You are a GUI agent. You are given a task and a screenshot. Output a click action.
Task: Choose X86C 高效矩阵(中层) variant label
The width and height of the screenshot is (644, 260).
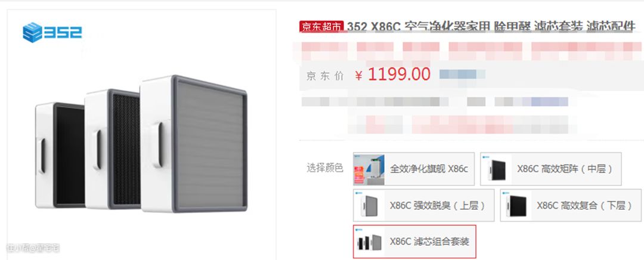[565, 169]
